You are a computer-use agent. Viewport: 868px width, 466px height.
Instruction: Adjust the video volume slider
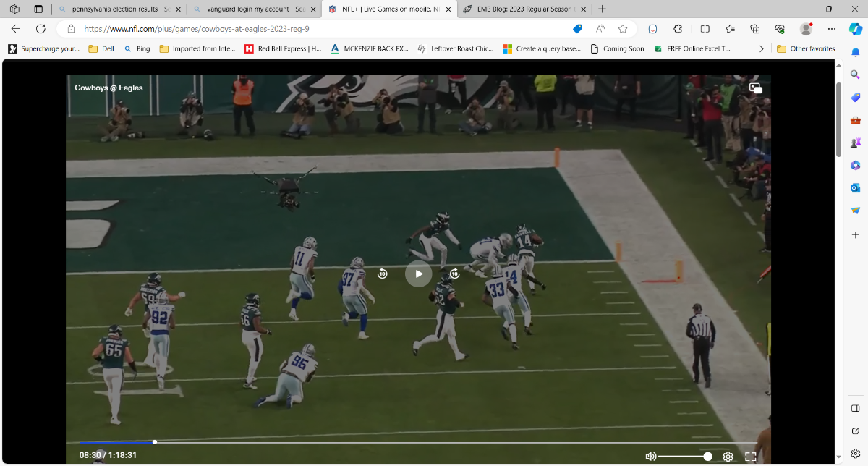click(684, 456)
